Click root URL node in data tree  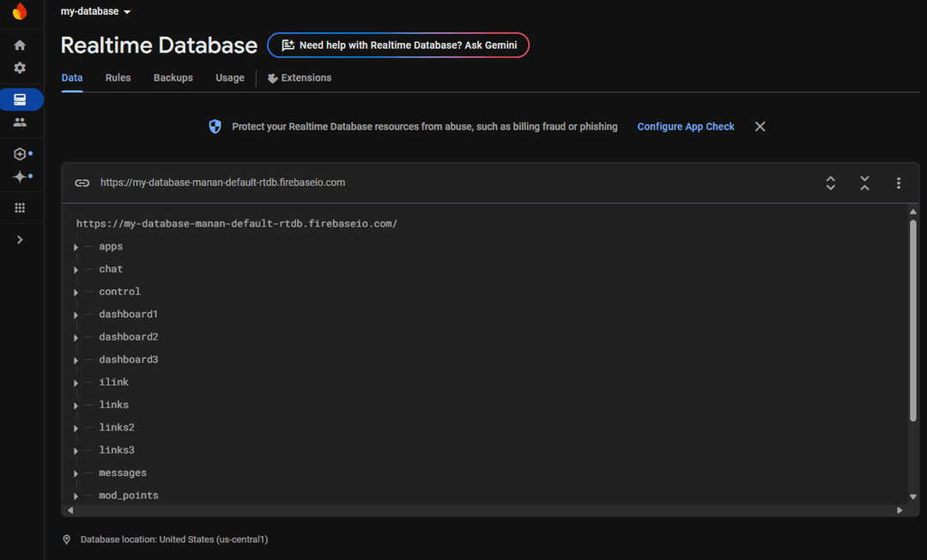237,224
